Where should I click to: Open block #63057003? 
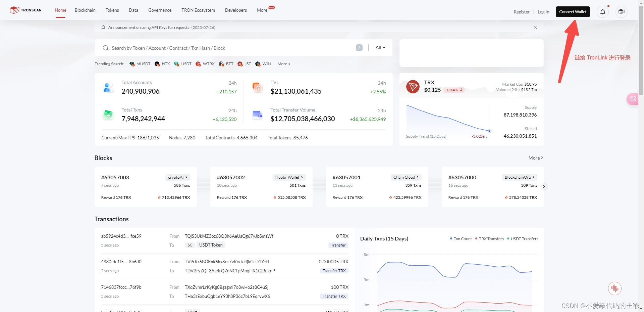point(115,177)
